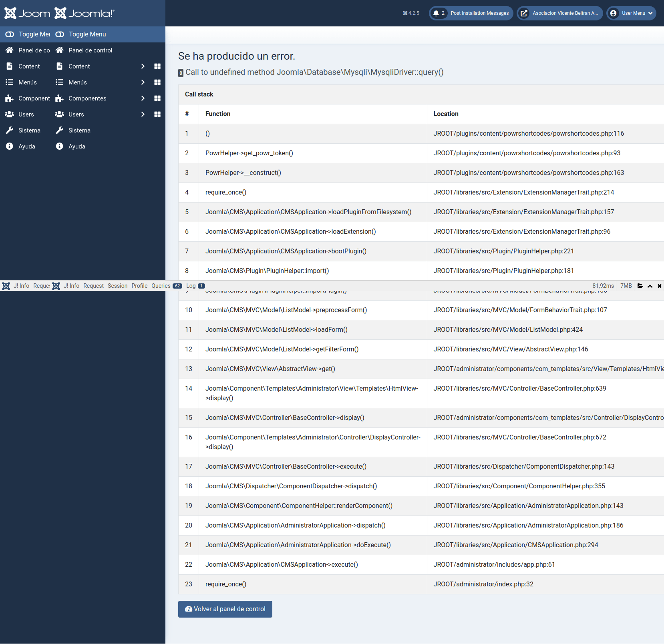This screenshot has height=644, width=664.
Task: Click heading 'Se ha producido un error.'
Action: [237, 56]
